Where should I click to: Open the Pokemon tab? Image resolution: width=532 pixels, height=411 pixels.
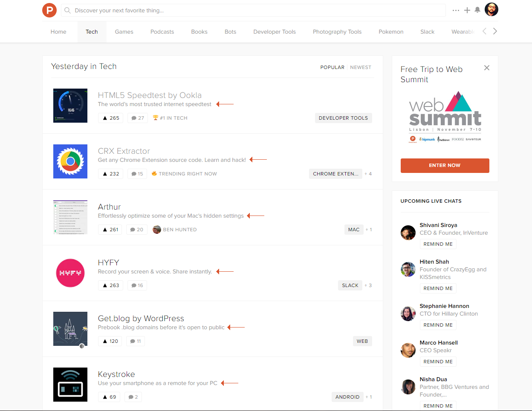(x=391, y=32)
